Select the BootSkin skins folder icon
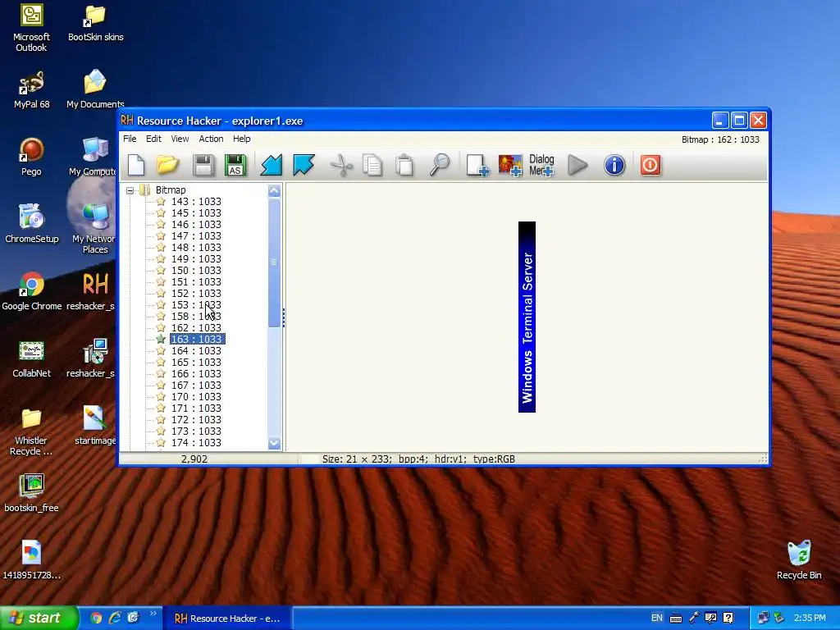 click(x=95, y=23)
